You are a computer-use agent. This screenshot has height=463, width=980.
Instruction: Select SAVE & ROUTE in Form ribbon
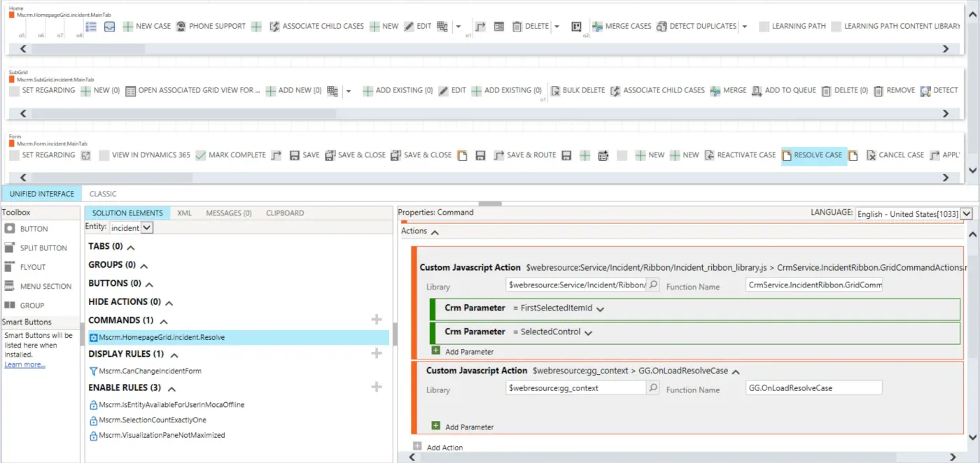pos(524,155)
